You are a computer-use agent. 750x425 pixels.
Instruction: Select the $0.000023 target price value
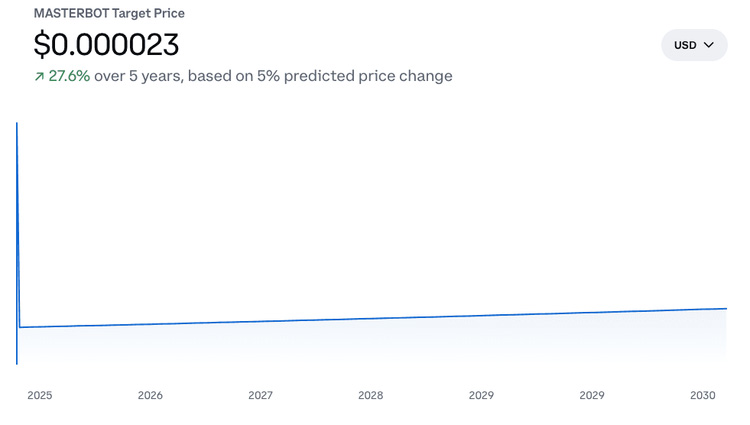point(106,45)
